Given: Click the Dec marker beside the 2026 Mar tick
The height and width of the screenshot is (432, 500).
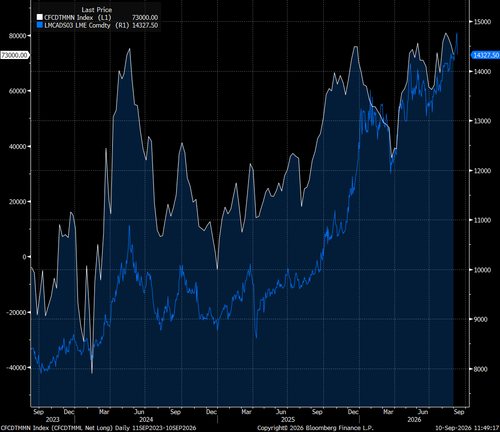Looking at the screenshot, I should [x=353, y=412].
